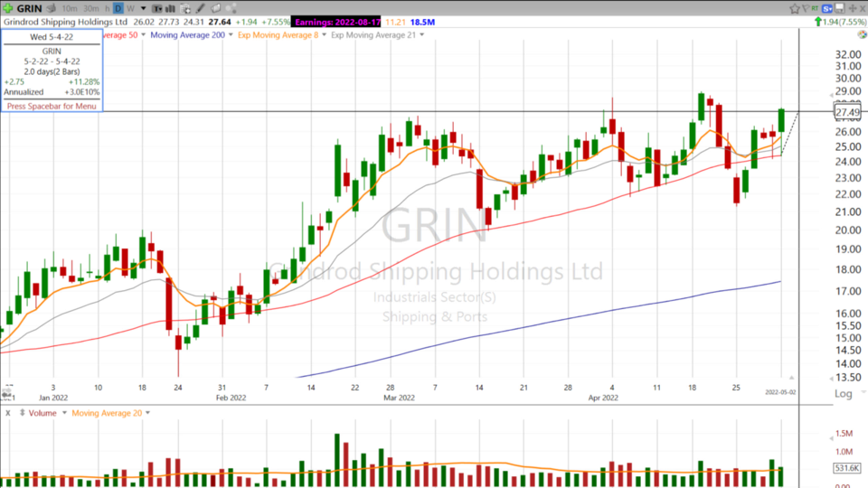868x488 pixels.
Task: Click the move window cross-arrows icon
Action: coord(853,8)
